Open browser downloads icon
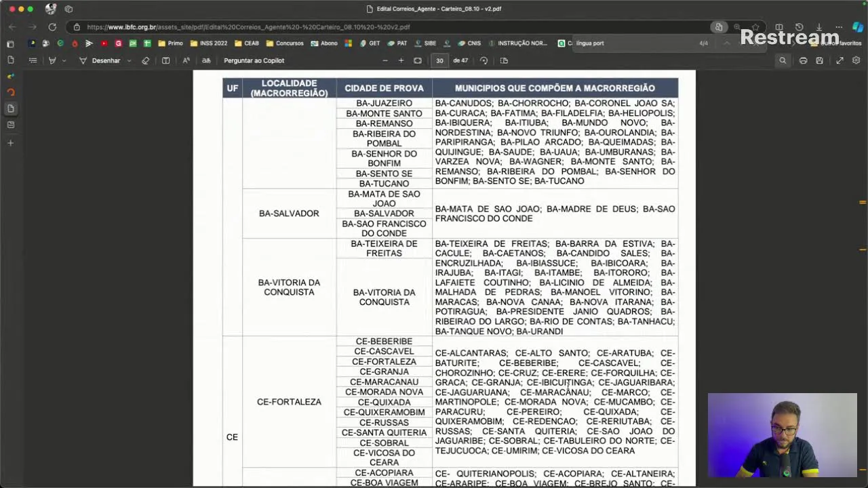Screen dimensions: 868x488 click(819, 27)
